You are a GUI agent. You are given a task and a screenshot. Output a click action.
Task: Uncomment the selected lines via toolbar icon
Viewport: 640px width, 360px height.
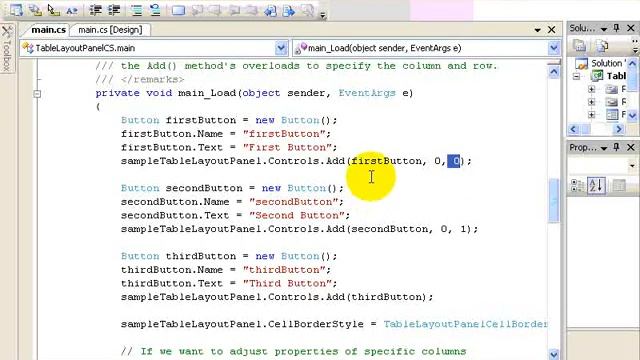click(155, 10)
